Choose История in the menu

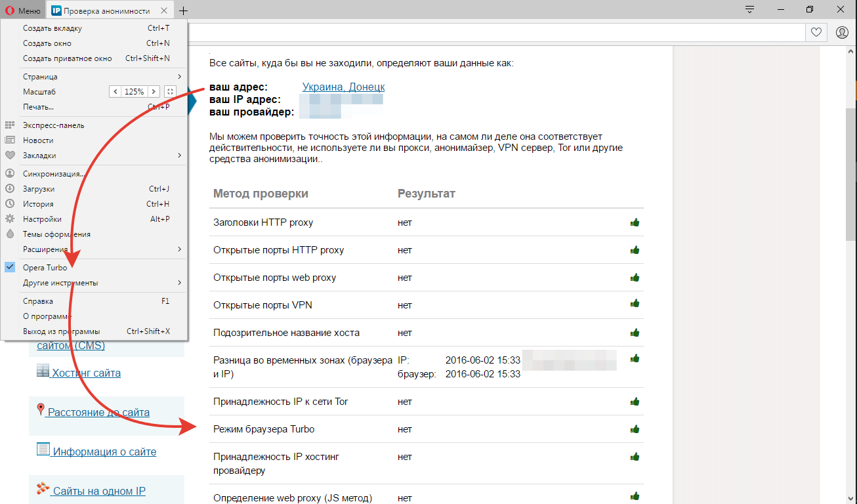(38, 204)
